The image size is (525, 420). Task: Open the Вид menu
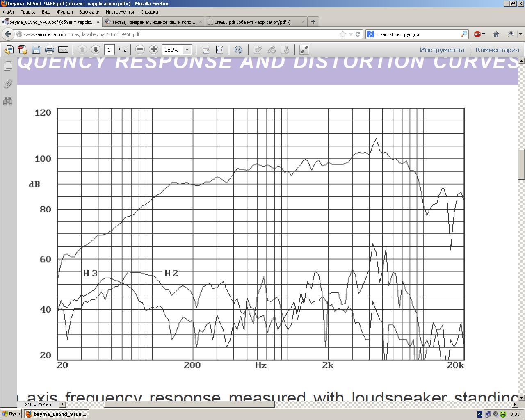pyautogui.click(x=46, y=12)
